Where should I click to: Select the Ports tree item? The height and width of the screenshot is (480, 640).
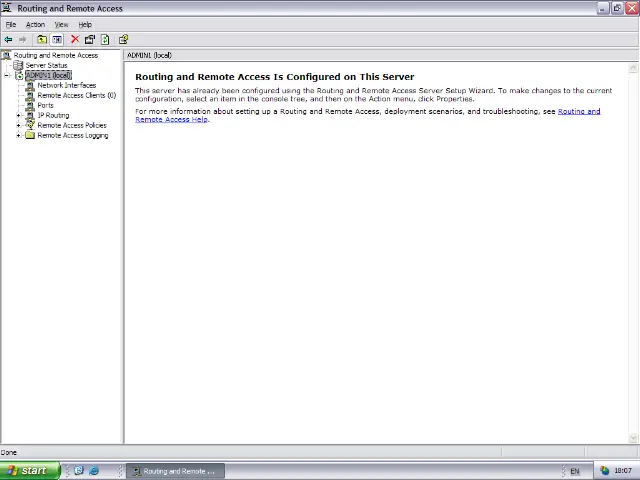[x=45, y=105]
